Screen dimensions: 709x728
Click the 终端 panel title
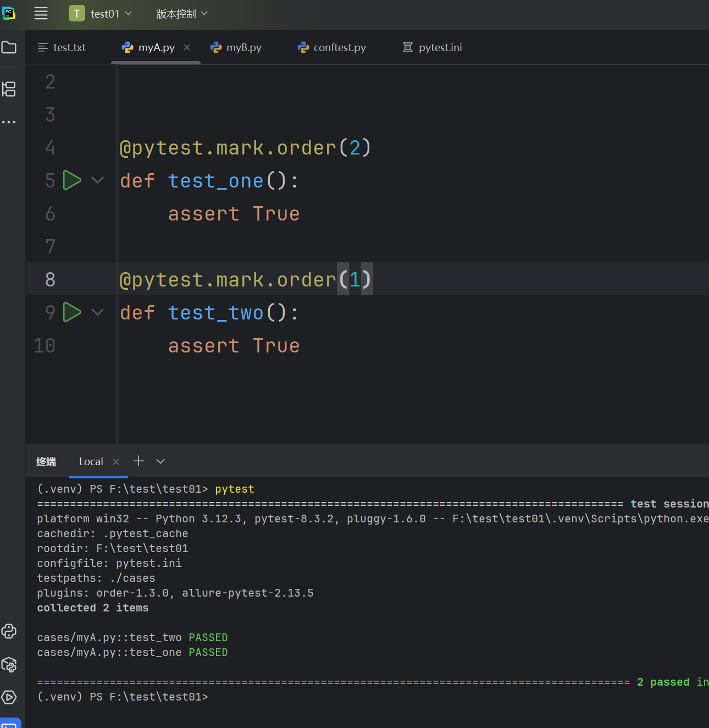coord(46,461)
